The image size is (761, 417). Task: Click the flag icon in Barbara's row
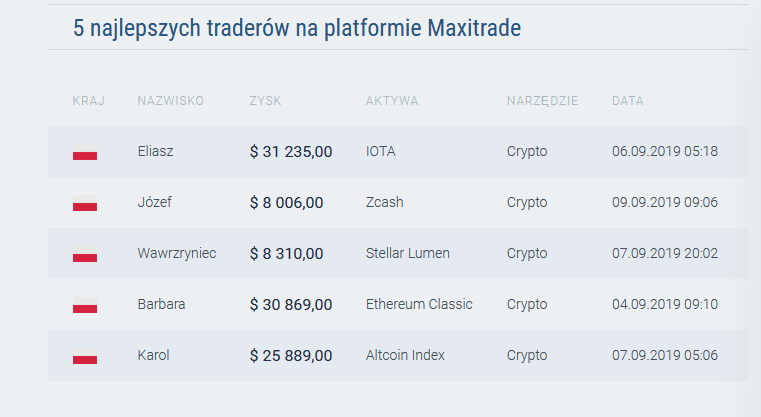click(x=85, y=305)
